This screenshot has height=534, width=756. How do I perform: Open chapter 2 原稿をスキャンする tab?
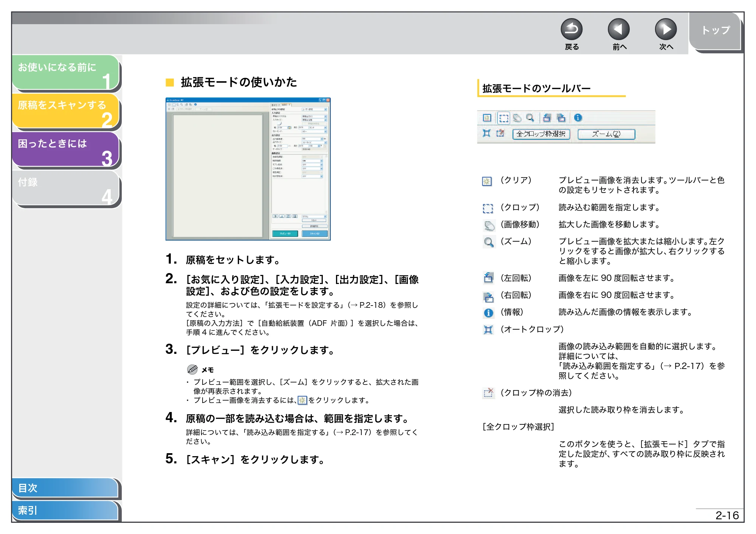(66, 111)
